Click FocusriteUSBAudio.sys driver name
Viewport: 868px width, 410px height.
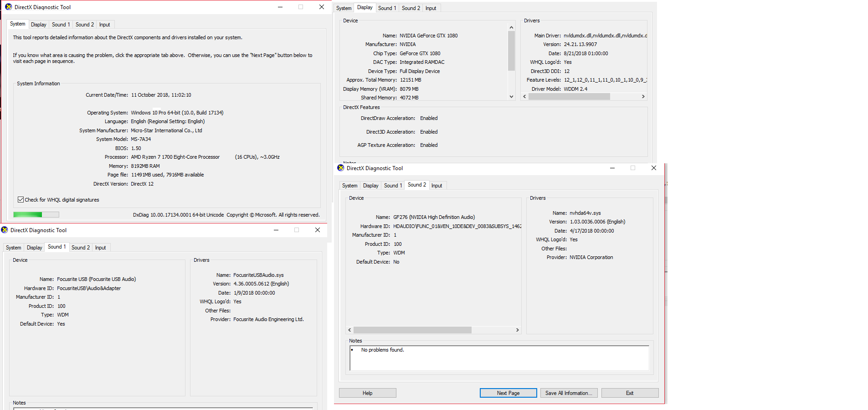pyautogui.click(x=258, y=275)
